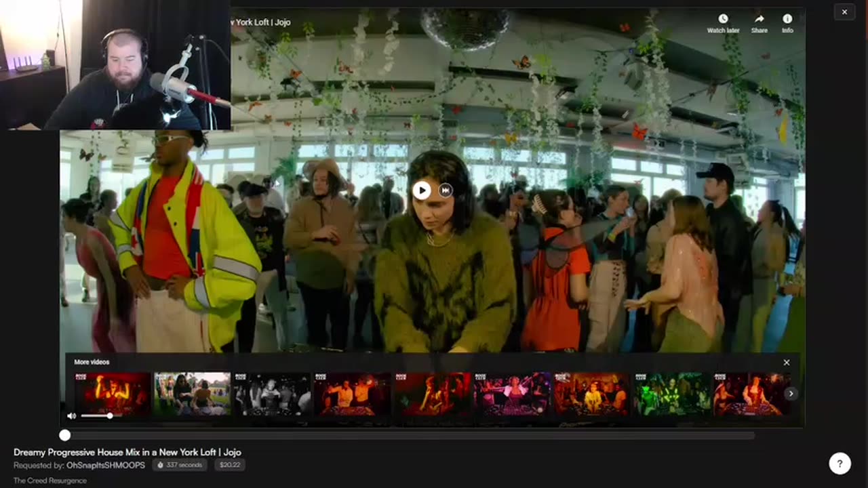The width and height of the screenshot is (868, 488).
Task: Play the paused video
Action: point(421,190)
